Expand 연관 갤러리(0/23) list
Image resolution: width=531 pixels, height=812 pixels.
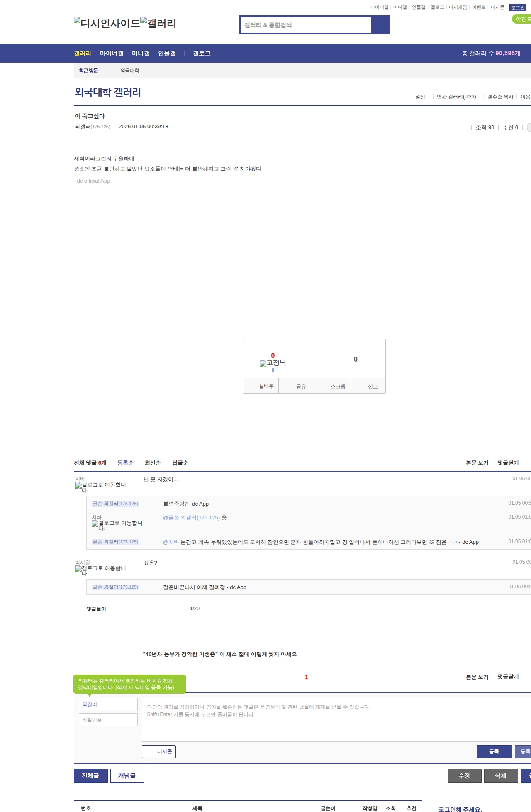456,97
